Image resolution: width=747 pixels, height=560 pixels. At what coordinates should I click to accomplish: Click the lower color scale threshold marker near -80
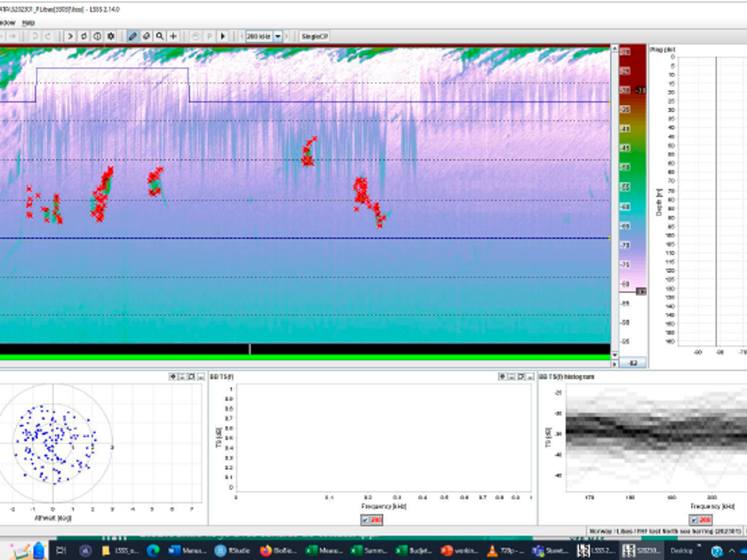pyautogui.click(x=641, y=291)
